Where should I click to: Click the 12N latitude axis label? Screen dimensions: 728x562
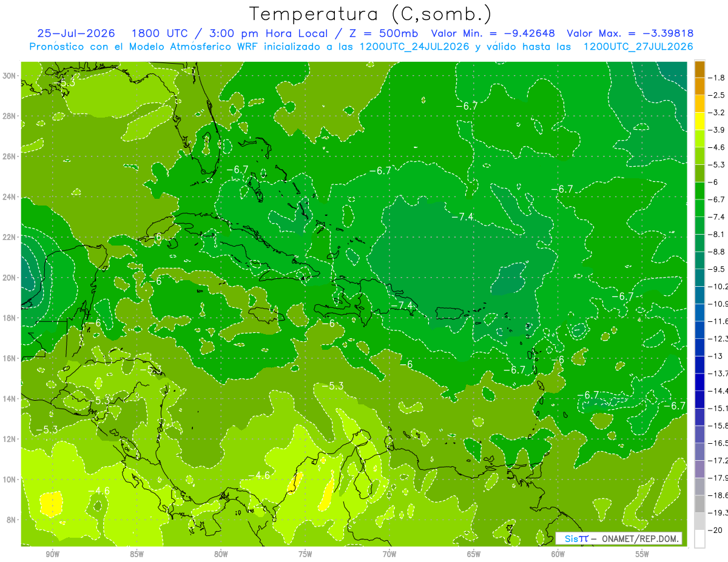[x=10, y=439]
